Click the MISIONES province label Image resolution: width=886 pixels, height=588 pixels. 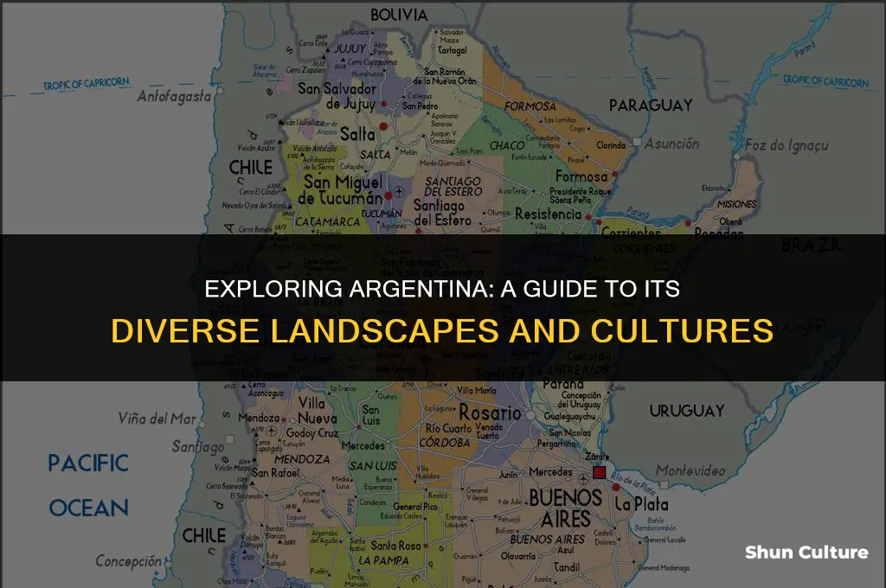[737, 204]
